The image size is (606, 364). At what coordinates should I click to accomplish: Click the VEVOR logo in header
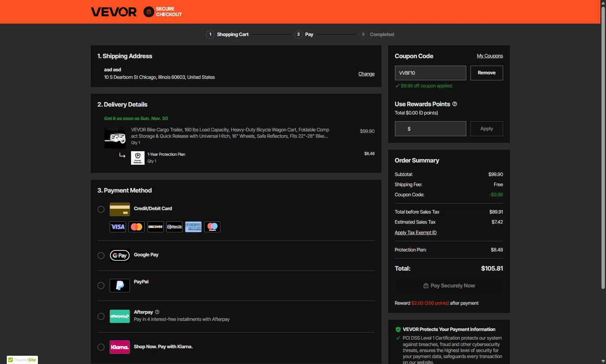tap(114, 12)
